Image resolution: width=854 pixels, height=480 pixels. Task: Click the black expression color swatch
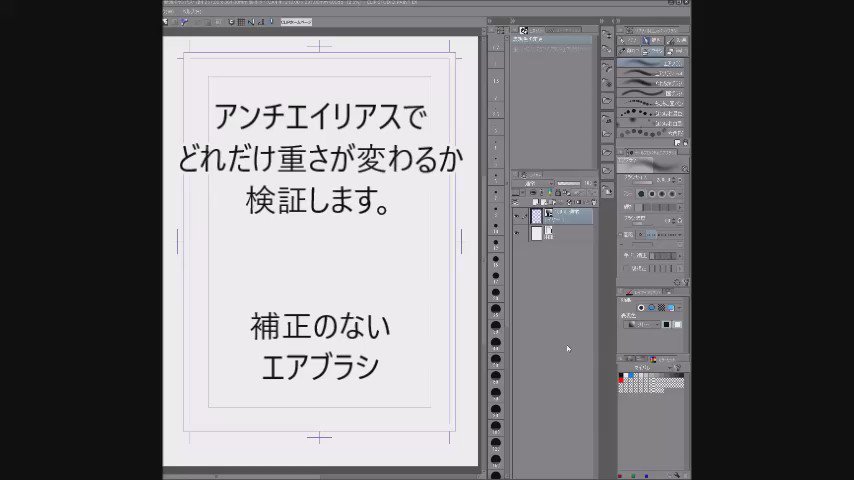click(x=667, y=324)
